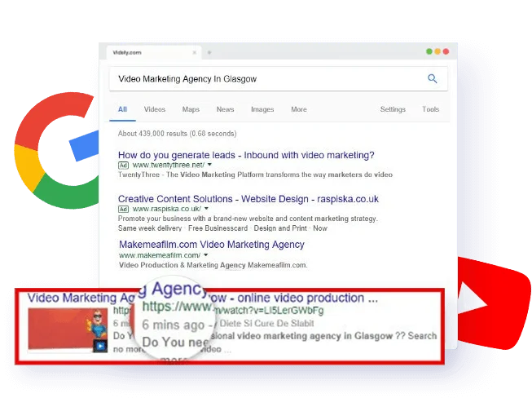Click the video play badge on thumbnail
The width and height of the screenshot is (532, 398).
pyautogui.click(x=100, y=346)
